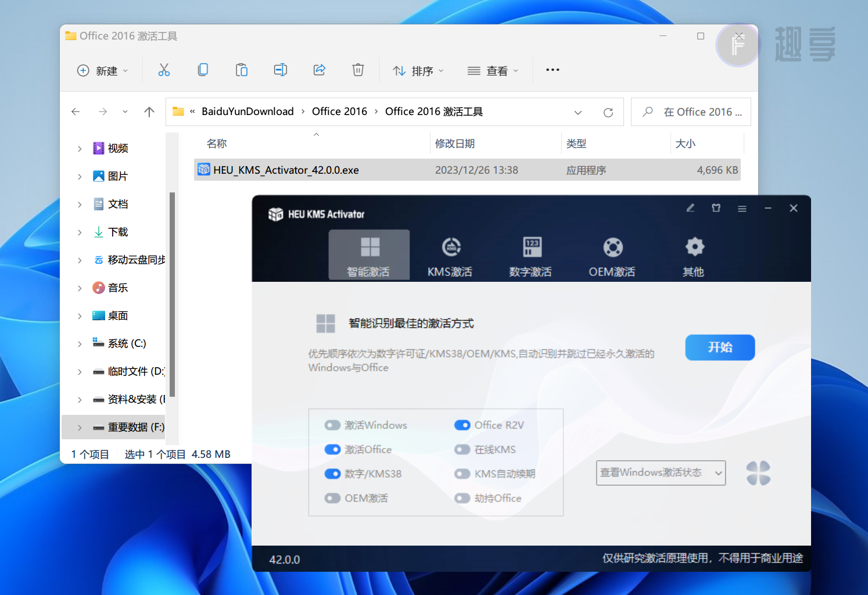Toggle the 激活Windows switch
Image resolution: width=868 pixels, height=595 pixels.
[x=332, y=425]
